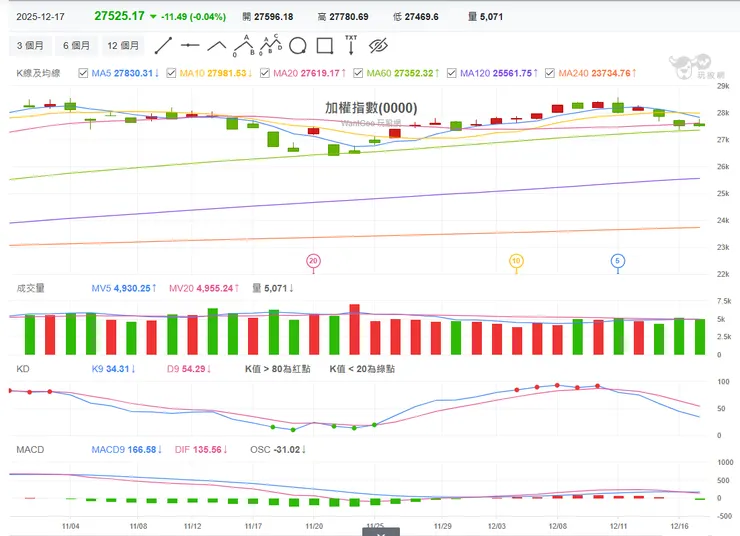740x536 pixels.
Task: Click the tallest red volume bar
Action: click(x=354, y=329)
